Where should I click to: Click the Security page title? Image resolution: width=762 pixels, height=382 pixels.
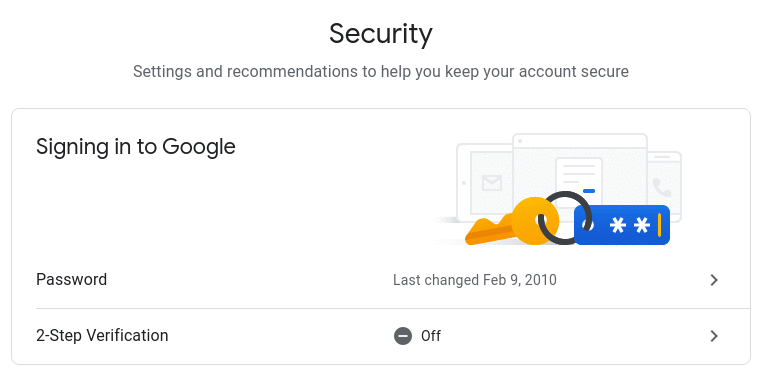[381, 34]
